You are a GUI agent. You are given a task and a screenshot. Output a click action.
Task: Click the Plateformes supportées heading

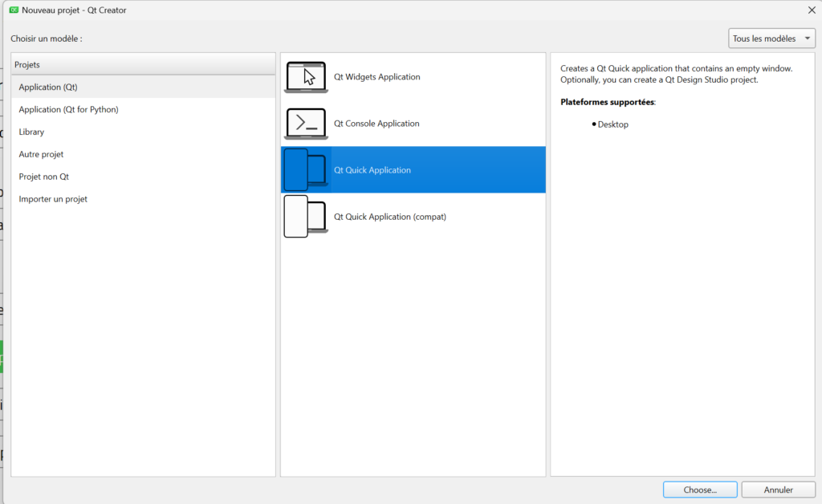click(x=608, y=102)
